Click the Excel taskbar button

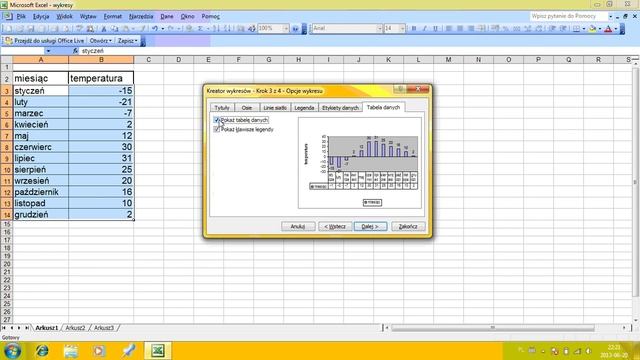pos(158,351)
